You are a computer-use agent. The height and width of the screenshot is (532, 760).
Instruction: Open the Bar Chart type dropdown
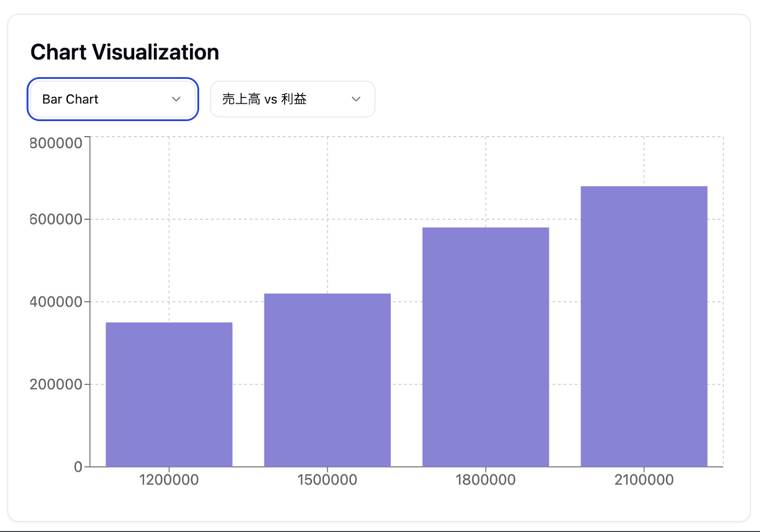113,99
